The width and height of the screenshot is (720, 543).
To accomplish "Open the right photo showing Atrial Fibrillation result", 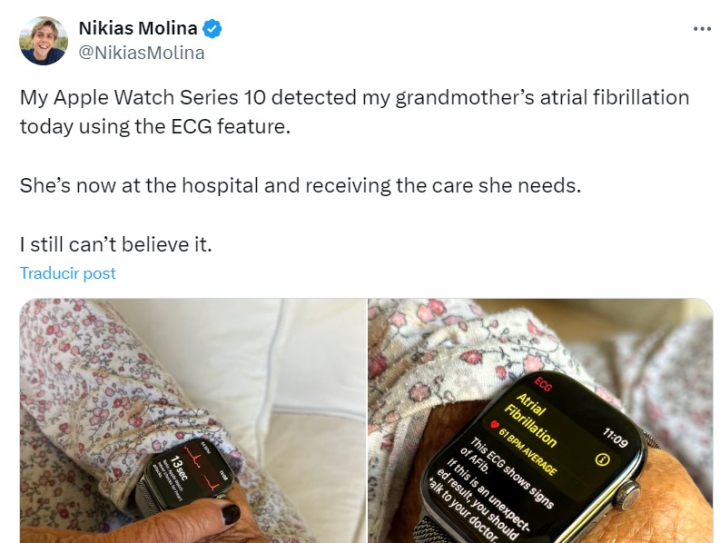I will tap(540, 421).
